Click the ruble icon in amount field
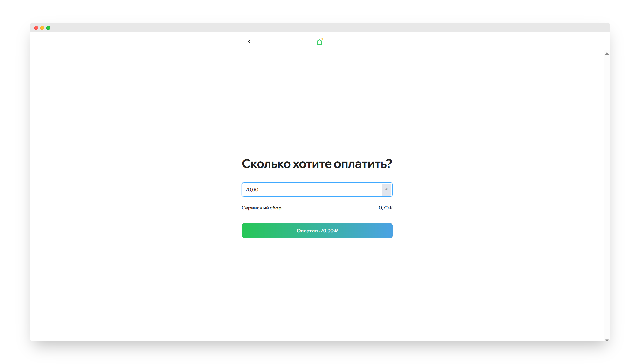This screenshot has width=640, height=364. point(386,190)
